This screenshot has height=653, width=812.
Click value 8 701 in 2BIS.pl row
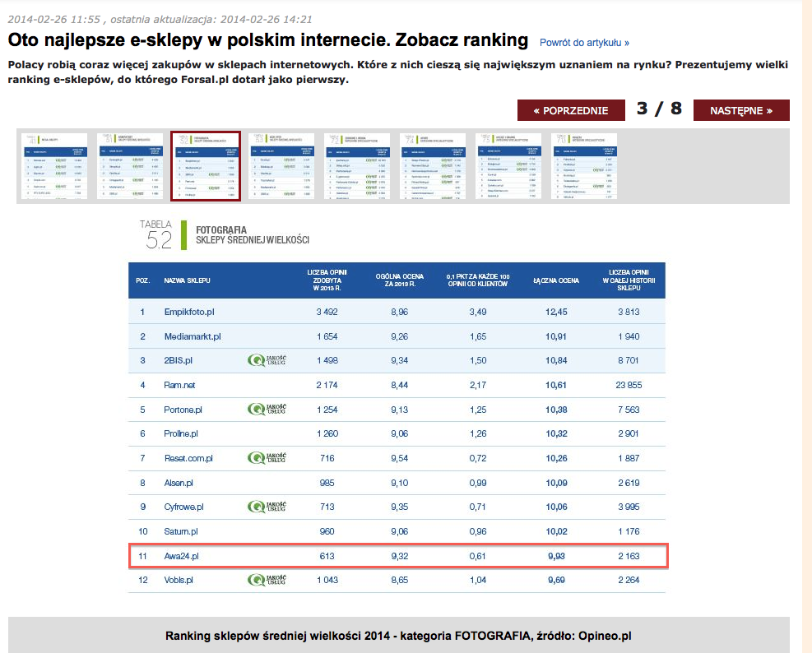point(629,360)
